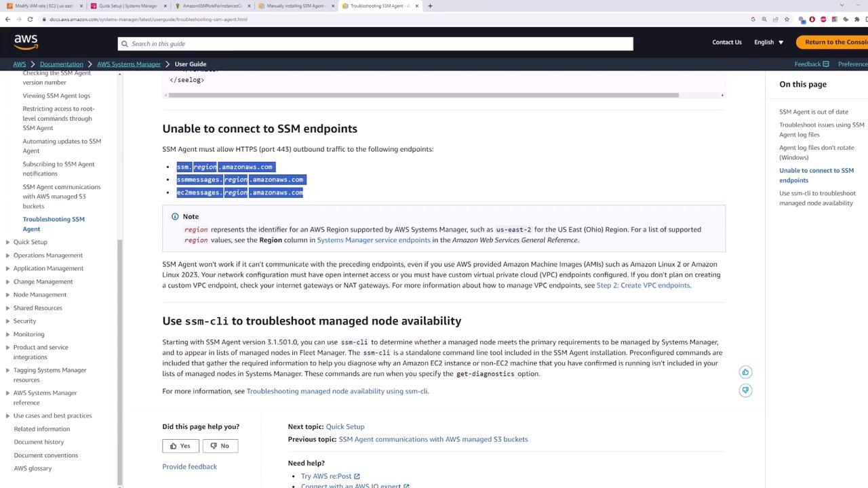
Task: Expand Tagging Systems Manager resources section
Action: 7,370
